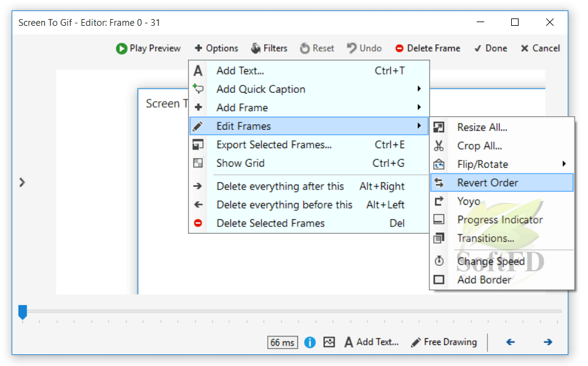Click the Edit Frames pencil icon
This screenshot has height=366, width=588.
tap(198, 126)
